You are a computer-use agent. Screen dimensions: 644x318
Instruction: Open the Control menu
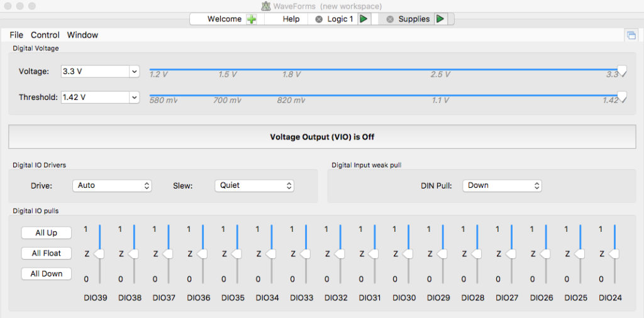click(45, 35)
